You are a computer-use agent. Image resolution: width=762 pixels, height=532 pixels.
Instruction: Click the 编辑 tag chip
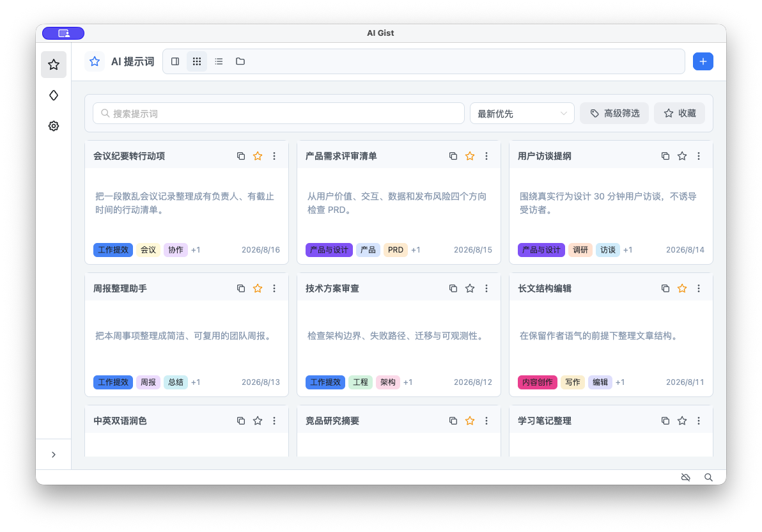pyautogui.click(x=600, y=382)
